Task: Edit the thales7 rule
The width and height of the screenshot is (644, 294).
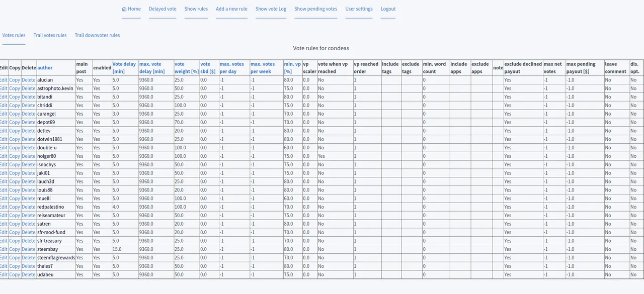Action: (4, 266)
